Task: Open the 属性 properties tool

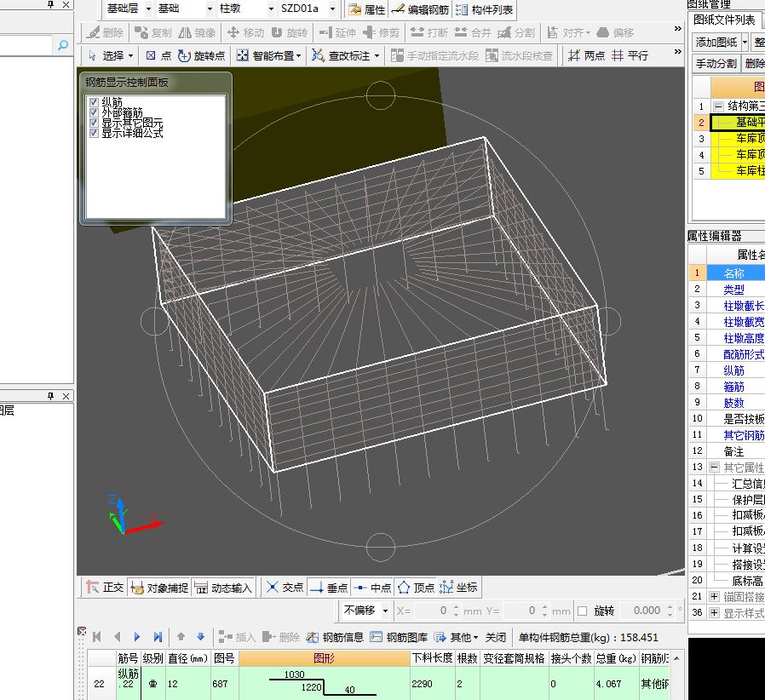Action: (x=367, y=9)
